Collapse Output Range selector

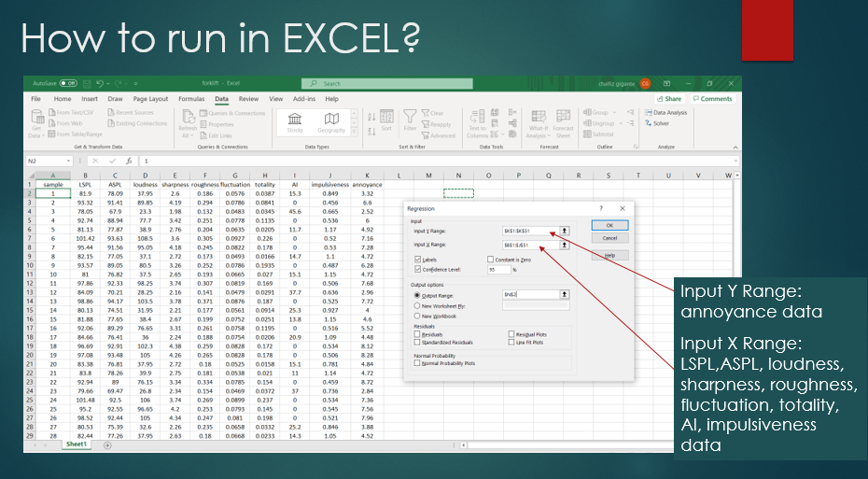click(x=564, y=295)
